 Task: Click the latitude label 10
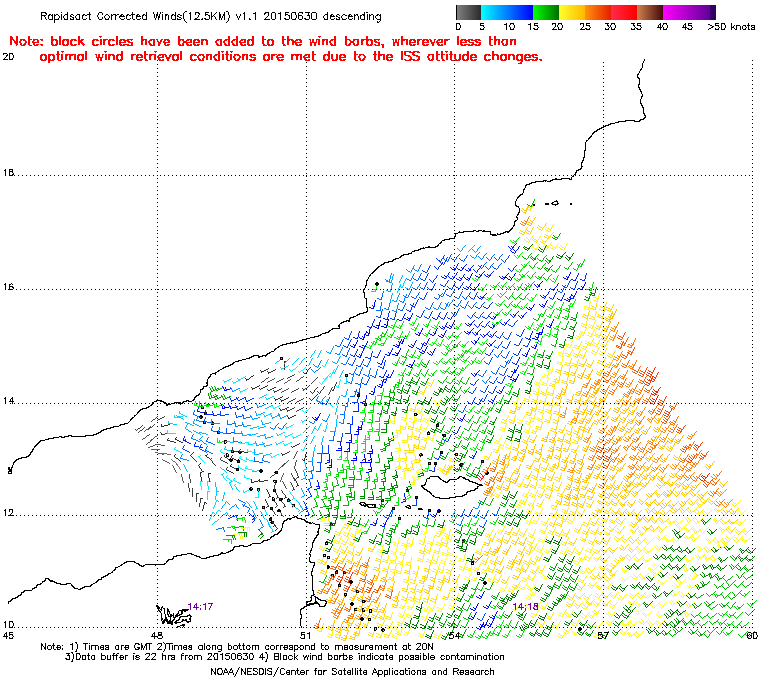8,625
